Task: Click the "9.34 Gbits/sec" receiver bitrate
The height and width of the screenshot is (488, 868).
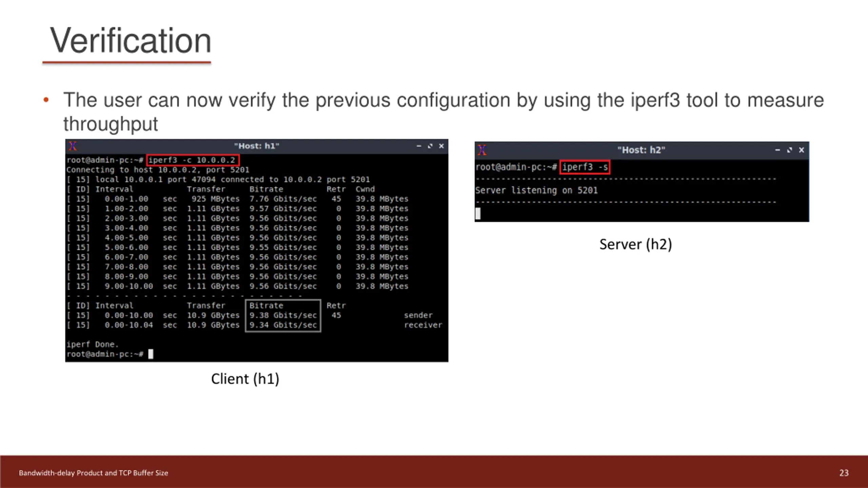Action: tap(283, 325)
